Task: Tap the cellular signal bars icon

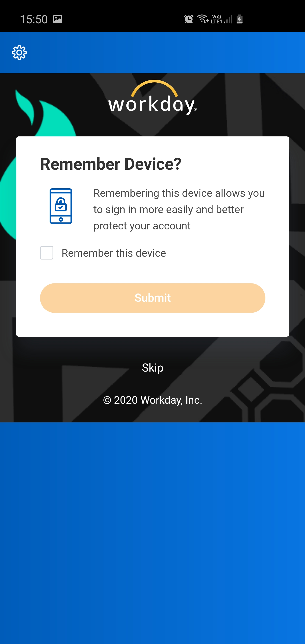Action: [228, 19]
